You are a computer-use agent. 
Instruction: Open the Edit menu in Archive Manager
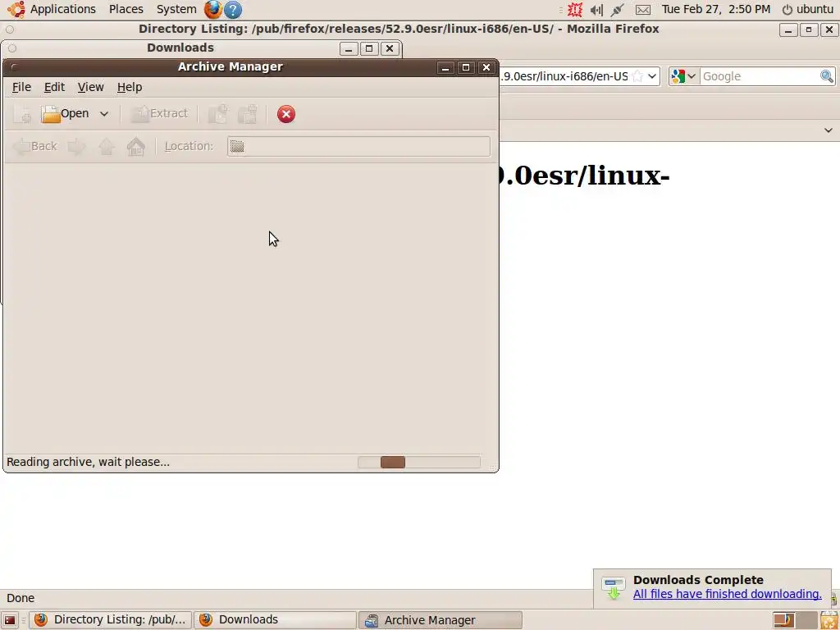tap(54, 87)
